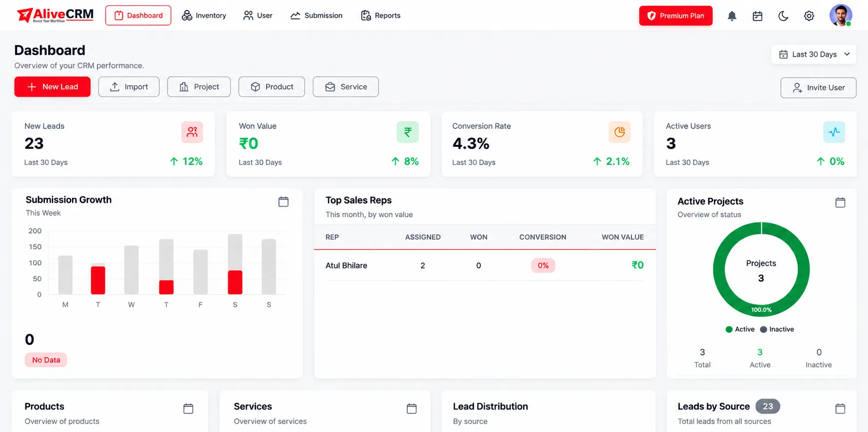Open the Inventory menu
Image resolution: width=868 pixels, height=432 pixels.
click(204, 16)
